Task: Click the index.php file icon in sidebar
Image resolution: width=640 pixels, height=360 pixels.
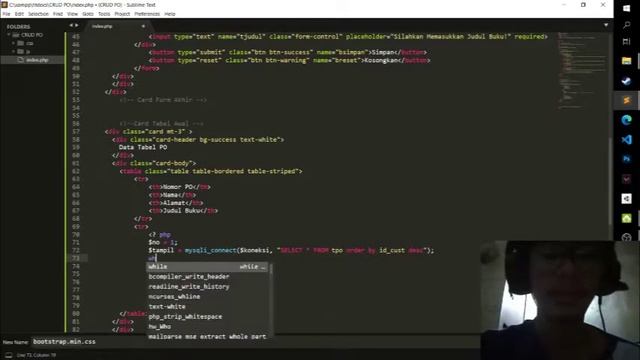Action: coord(20,60)
